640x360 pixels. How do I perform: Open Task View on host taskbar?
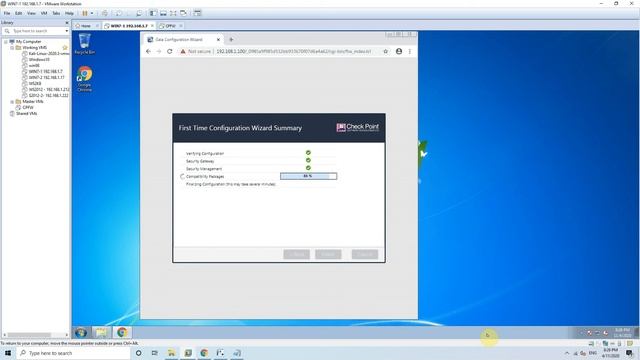point(155,353)
